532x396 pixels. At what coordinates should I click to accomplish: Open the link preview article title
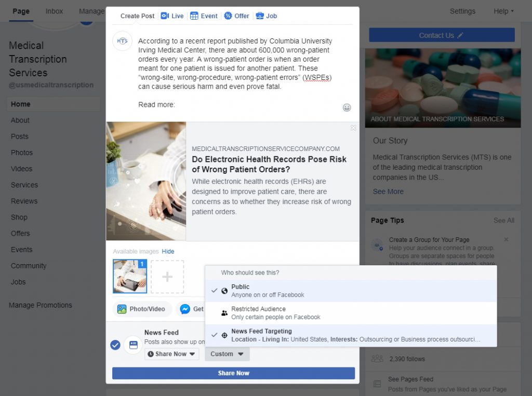[x=269, y=164]
